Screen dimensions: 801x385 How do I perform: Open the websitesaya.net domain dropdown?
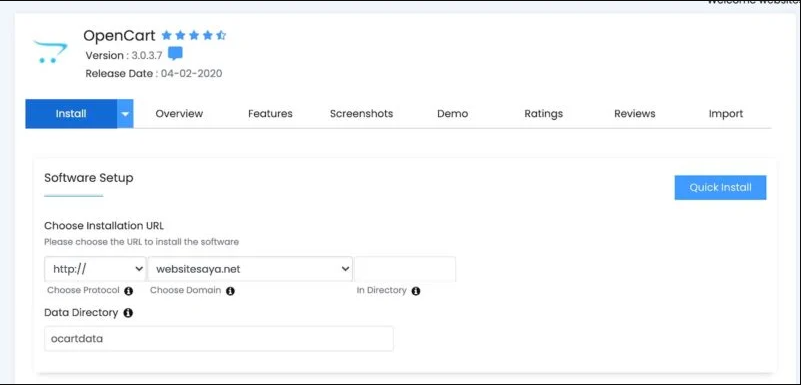(x=250, y=269)
